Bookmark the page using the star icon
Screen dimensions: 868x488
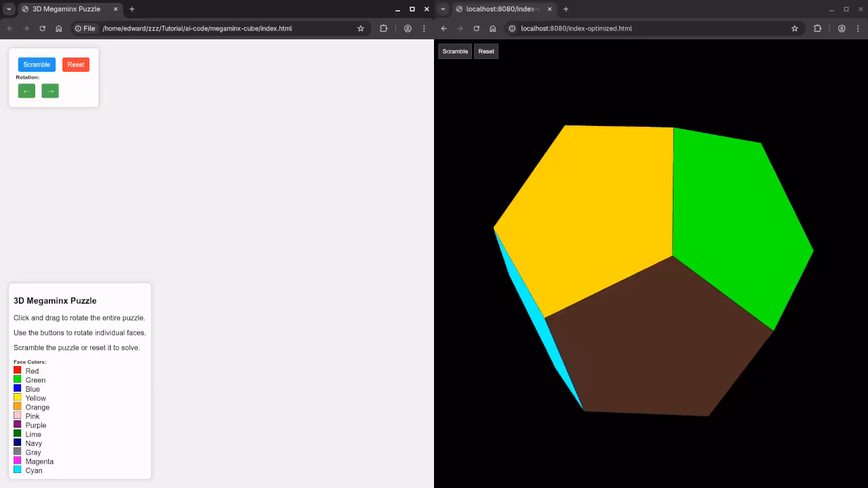[361, 28]
